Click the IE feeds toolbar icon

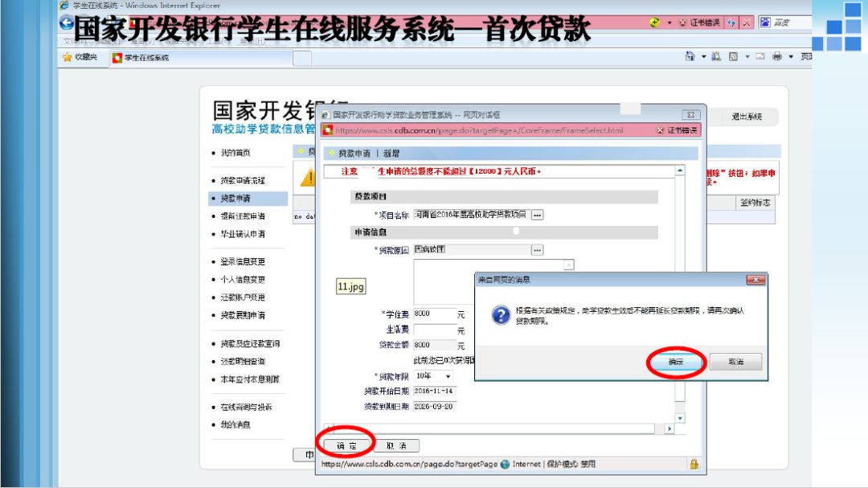point(734,56)
